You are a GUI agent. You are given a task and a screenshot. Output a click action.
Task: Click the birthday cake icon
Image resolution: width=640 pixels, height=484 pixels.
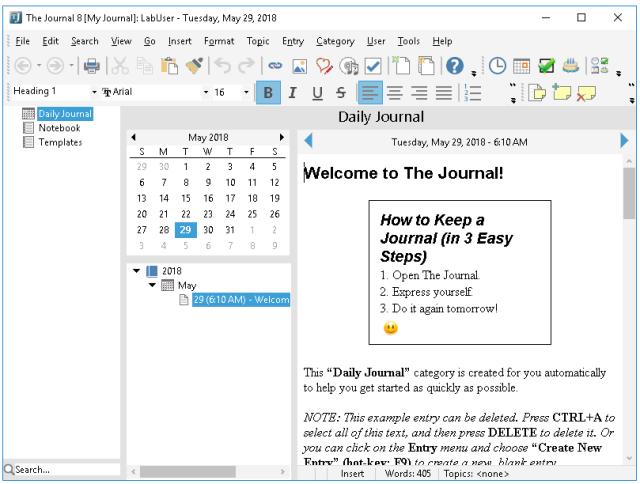(570, 65)
